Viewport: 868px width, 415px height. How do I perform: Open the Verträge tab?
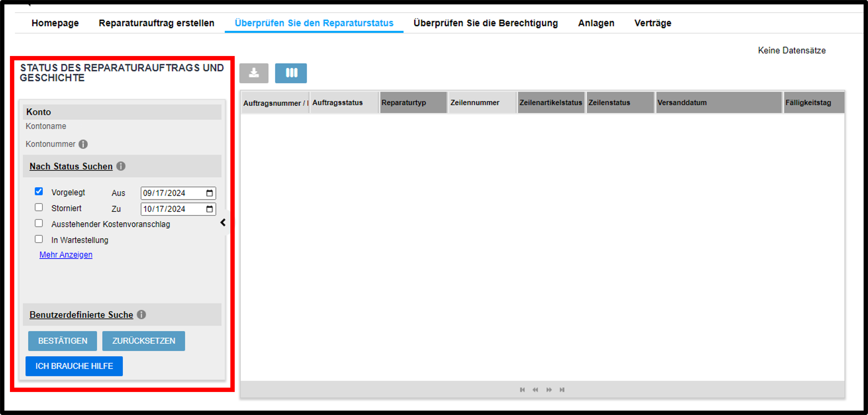click(x=653, y=23)
